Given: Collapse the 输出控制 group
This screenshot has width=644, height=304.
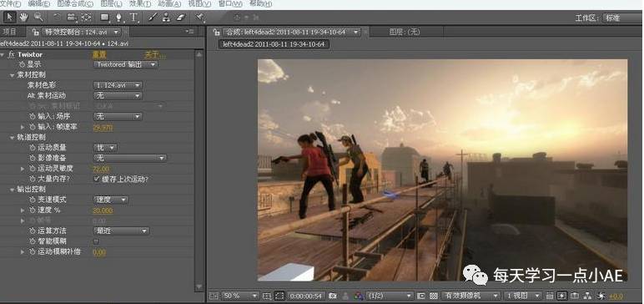Looking at the screenshot, I should pyautogui.click(x=12, y=190).
